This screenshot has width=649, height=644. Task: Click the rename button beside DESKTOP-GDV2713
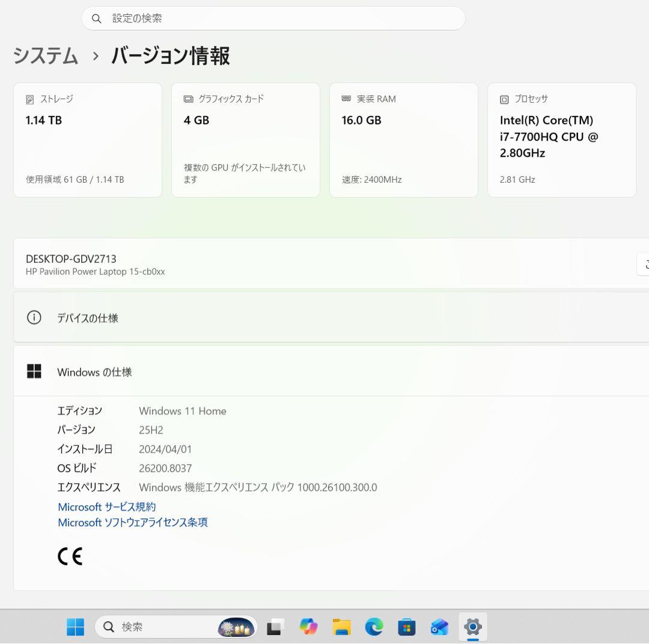[x=643, y=265]
